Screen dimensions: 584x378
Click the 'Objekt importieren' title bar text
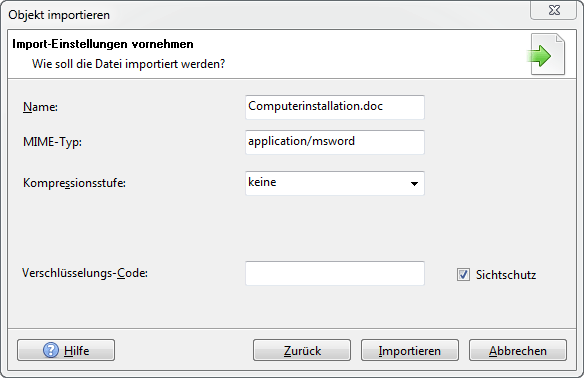[59, 15]
